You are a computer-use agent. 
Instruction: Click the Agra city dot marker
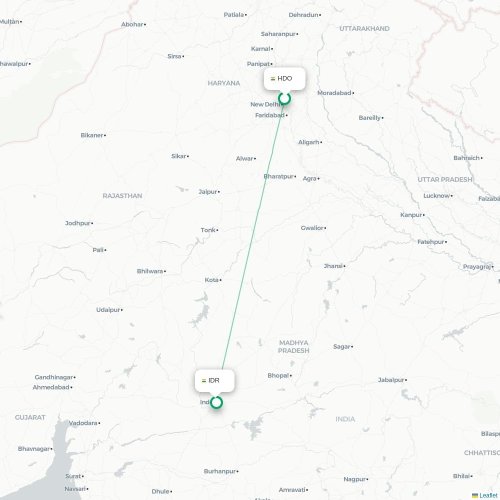point(318,179)
